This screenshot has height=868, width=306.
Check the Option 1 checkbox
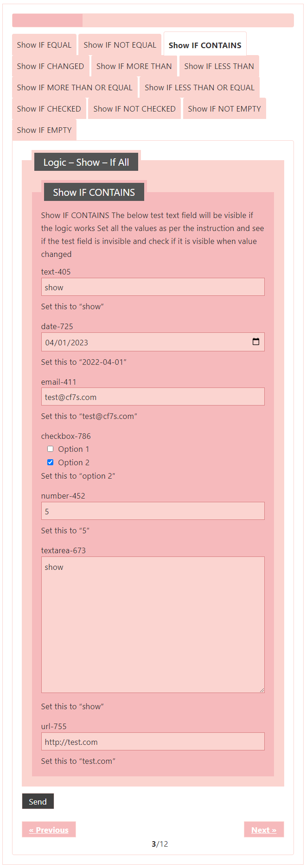[x=51, y=449]
